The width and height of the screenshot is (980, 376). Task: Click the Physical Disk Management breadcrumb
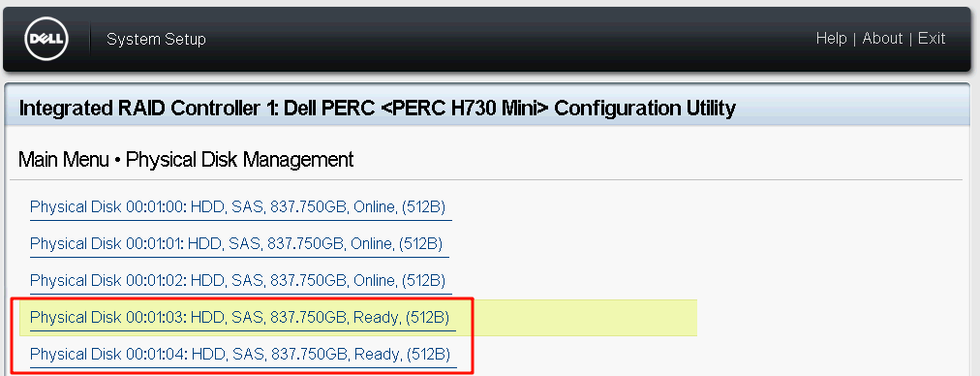[239, 160]
